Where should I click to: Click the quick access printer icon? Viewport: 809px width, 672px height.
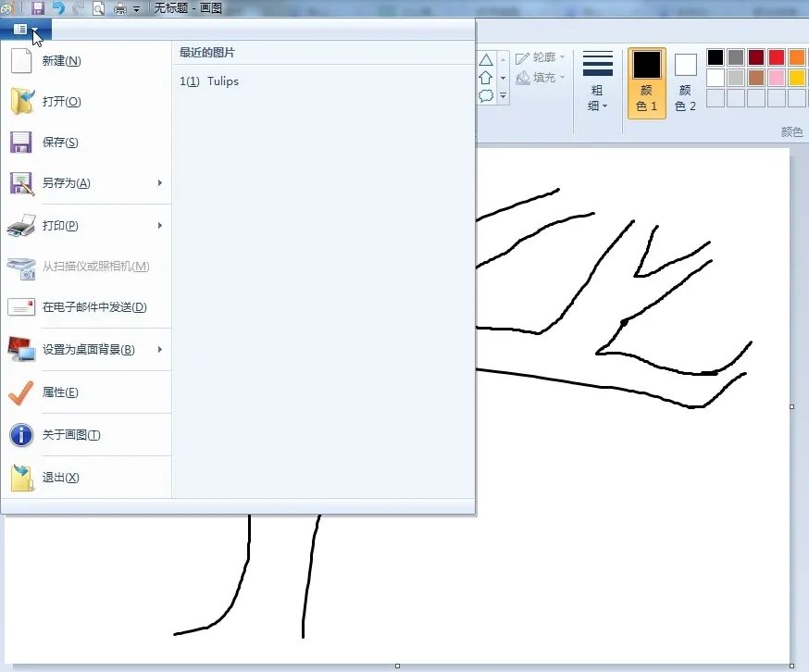[119, 8]
